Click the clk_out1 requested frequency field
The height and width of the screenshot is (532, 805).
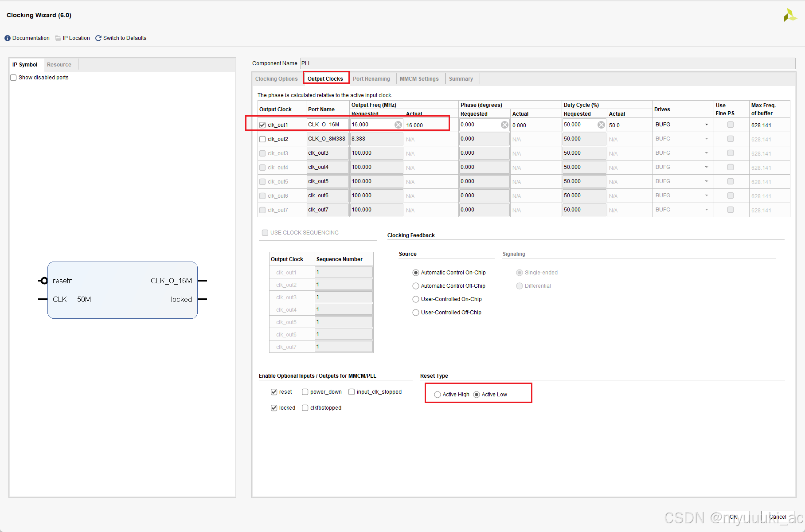pos(376,125)
